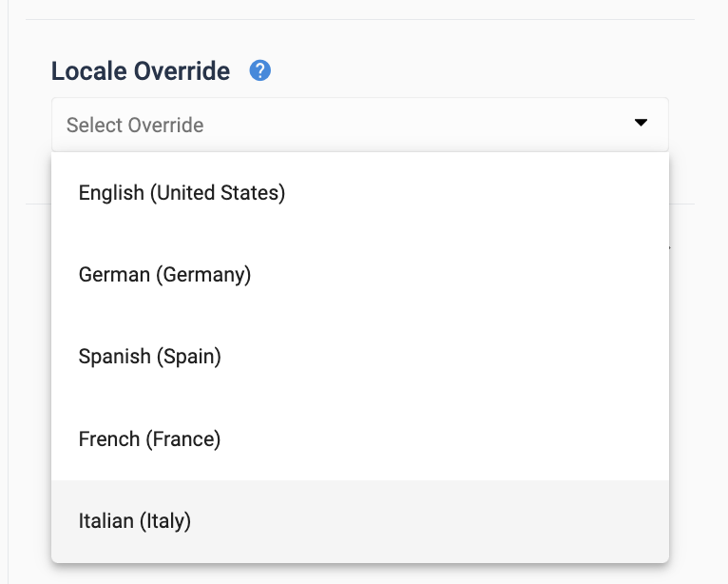The width and height of the screenshot is (728, 584).
Task: Click the Select Override placeholder text
Action: 135,125
